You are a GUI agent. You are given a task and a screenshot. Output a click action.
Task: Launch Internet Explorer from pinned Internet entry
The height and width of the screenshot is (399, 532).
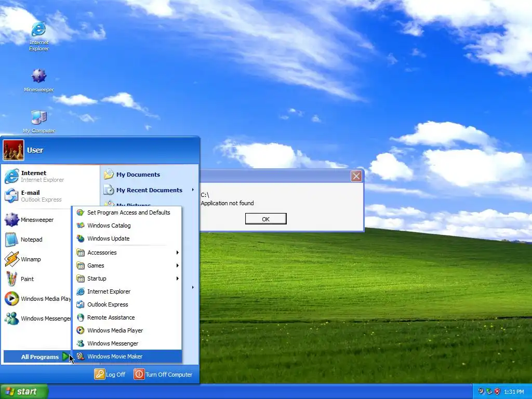pyautogui.click(x=51, y=176)
